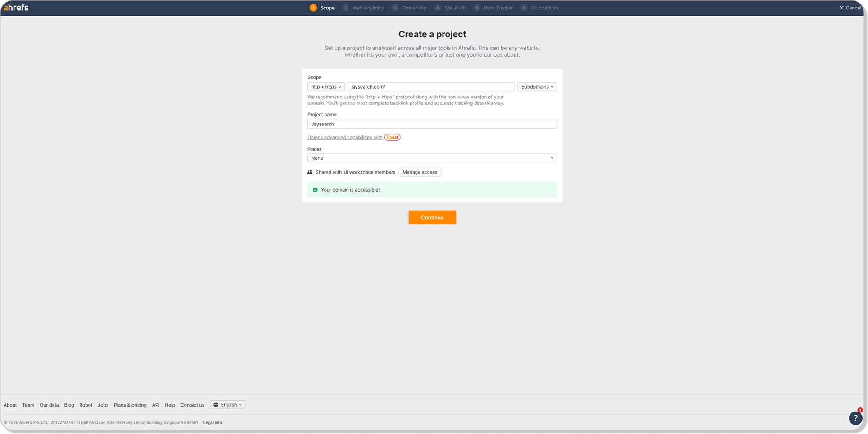Image resolution: width=868 pixels, height=434 pixels.
Task: Open the Plans & pricing footer link
Action: tap(130, 405)
